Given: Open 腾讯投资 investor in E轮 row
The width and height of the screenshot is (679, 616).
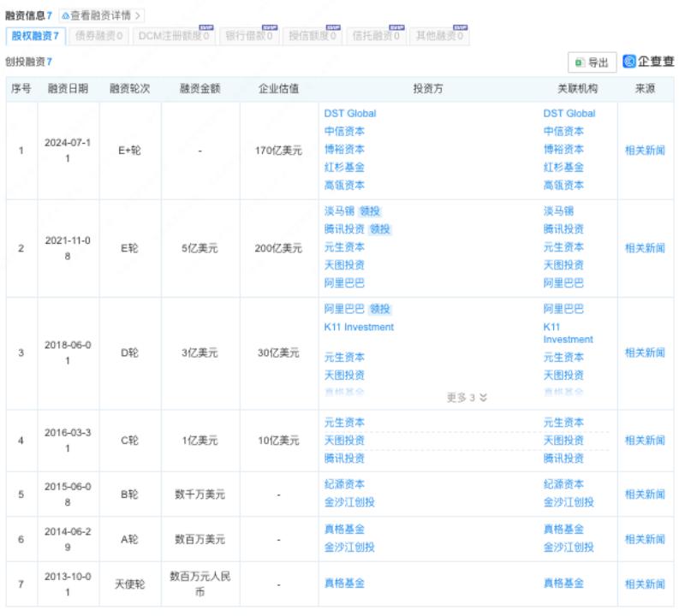Looking at the screenshot, I should point(344,229).
